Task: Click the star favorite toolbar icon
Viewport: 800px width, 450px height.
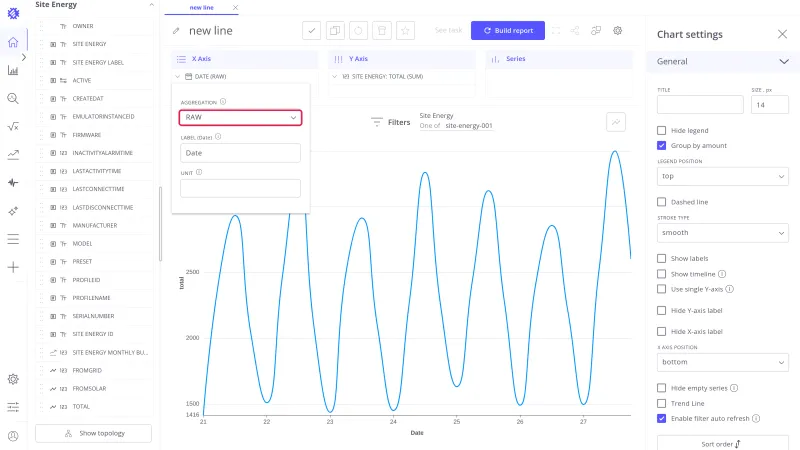Action: pos(405,31)
